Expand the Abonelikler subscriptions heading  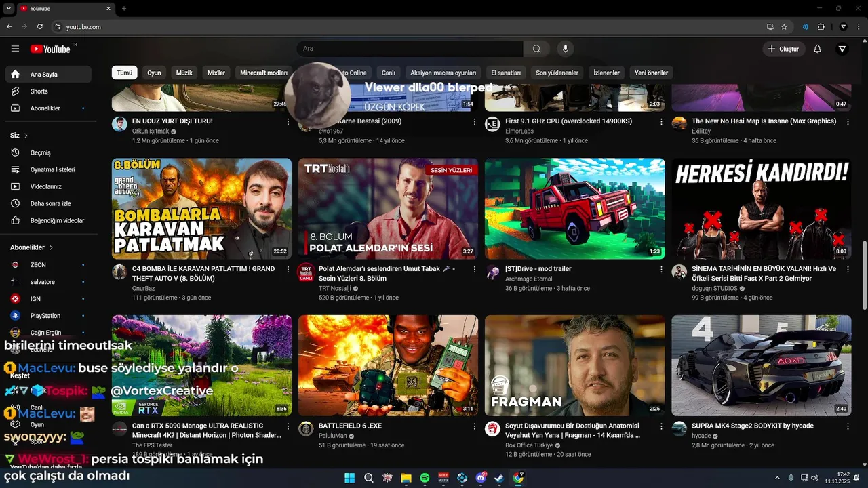[x=32, y=247]
